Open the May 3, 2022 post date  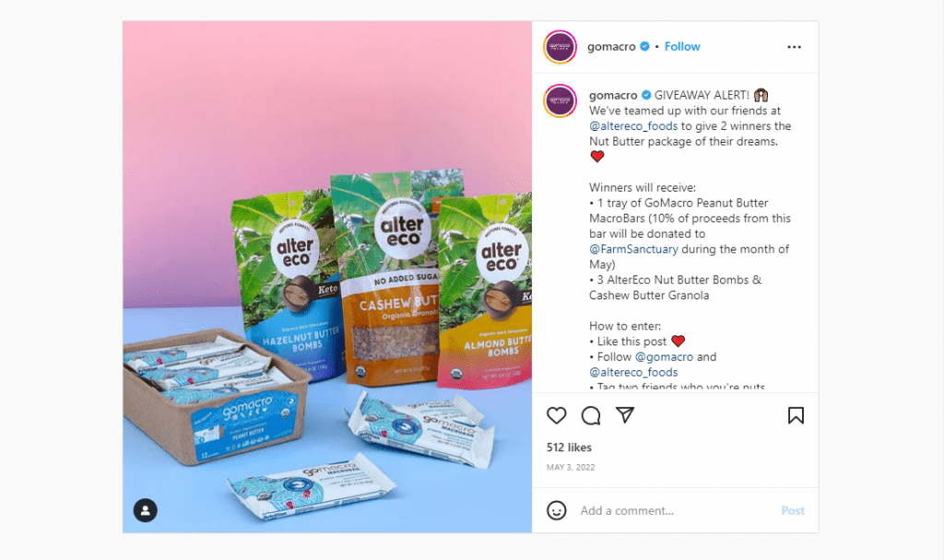[570, 467]
